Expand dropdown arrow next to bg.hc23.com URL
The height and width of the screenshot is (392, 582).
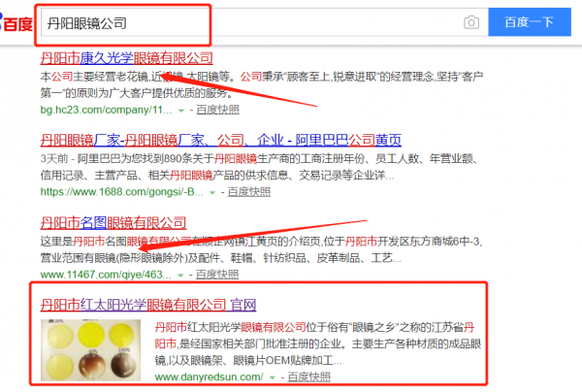tap(181, 111)
